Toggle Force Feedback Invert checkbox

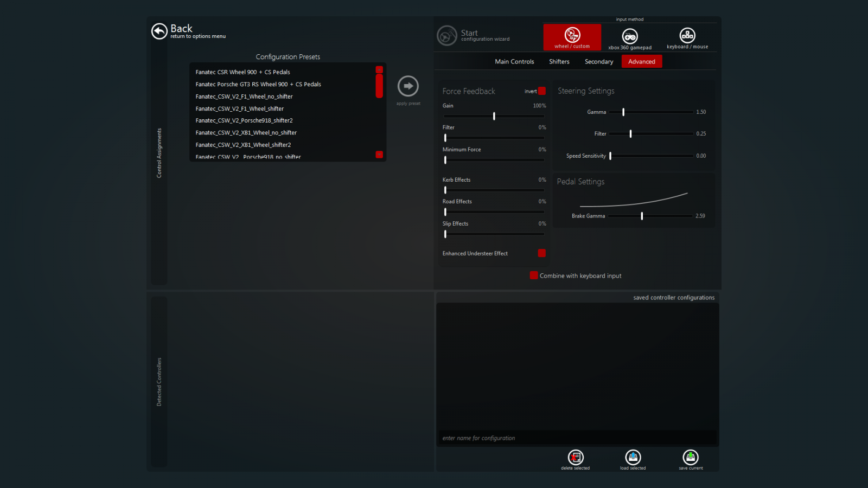[541, 91]
